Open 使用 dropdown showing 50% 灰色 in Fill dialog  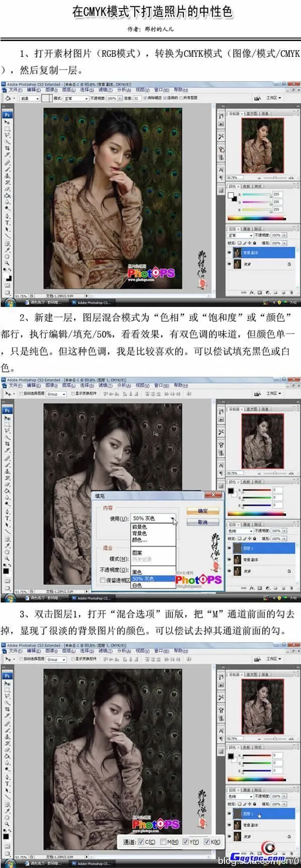pos(153,518)
